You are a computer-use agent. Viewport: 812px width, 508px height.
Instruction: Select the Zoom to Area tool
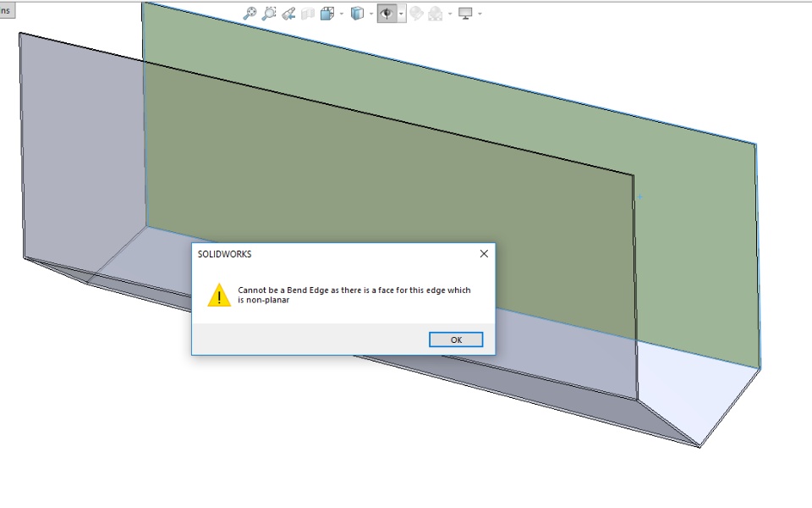[x=269, y=13]
